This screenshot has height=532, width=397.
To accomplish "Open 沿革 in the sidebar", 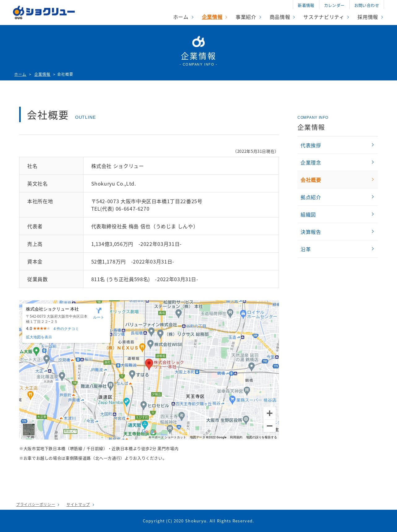I will [338, 249].
